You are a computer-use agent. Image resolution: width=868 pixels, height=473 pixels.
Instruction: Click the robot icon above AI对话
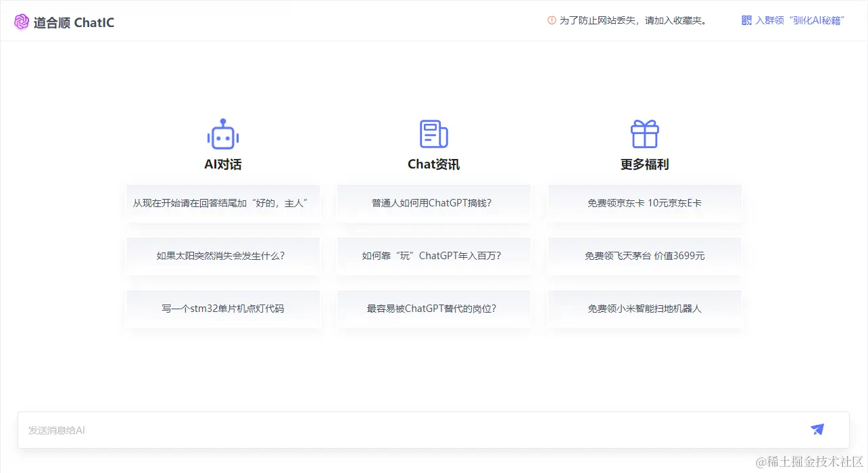(222, 135)
